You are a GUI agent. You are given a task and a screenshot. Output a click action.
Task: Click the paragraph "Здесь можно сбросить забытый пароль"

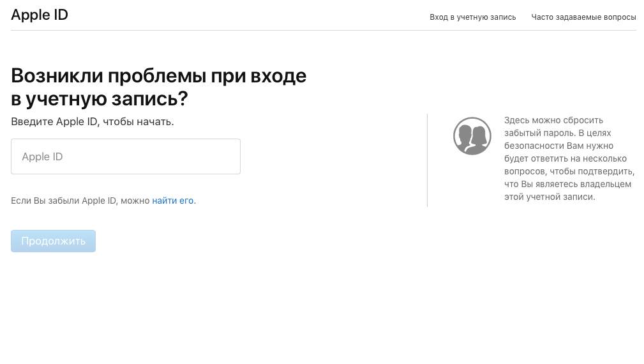(569, 158)
